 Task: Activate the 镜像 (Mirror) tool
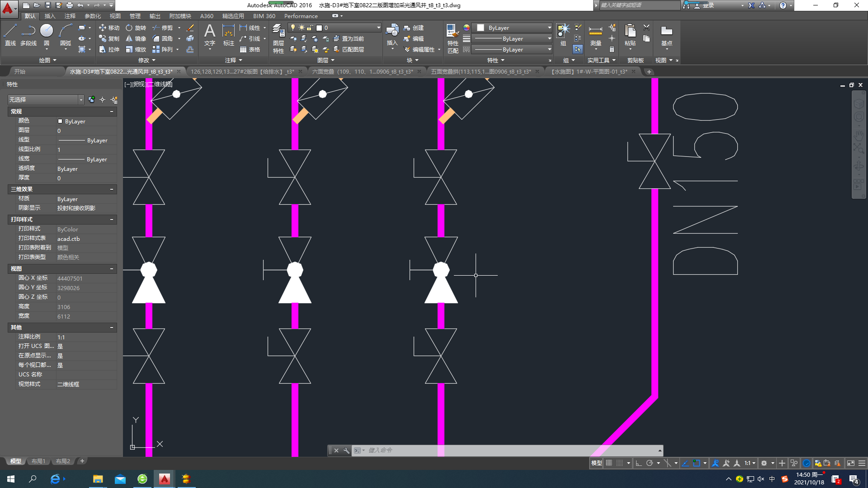[136, 38]
